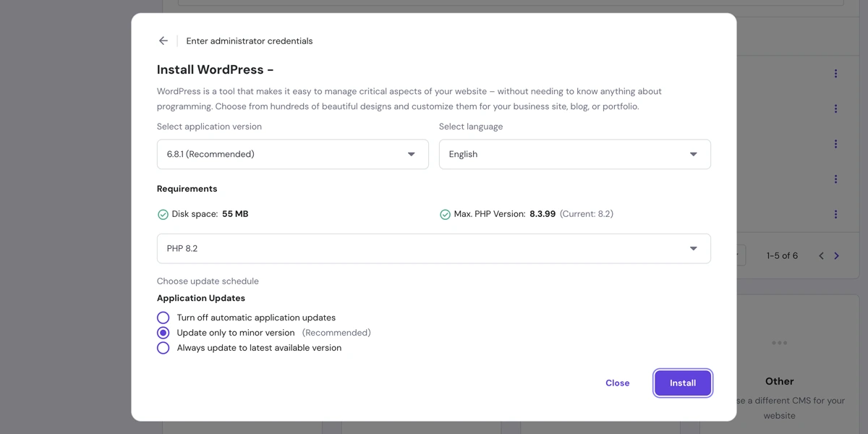Go to next page in background pagination

coord(837,256)
